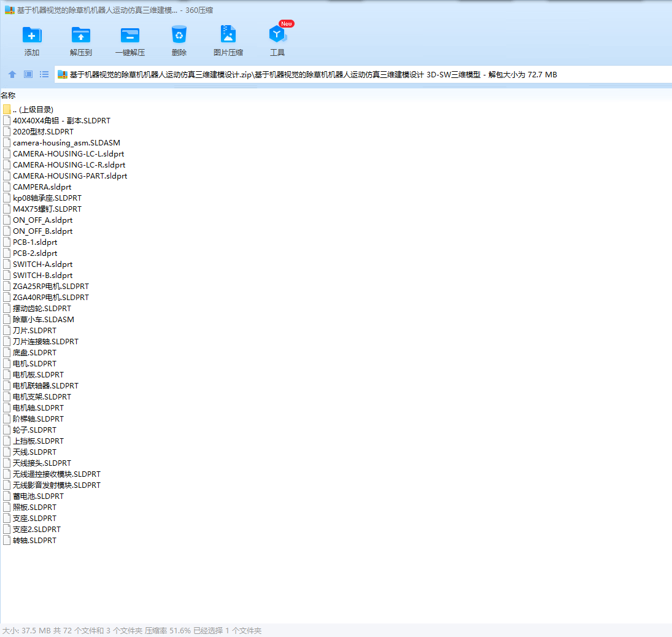Click the file icon beside 轮子.SLDPRT

click(x=6, y=430)
